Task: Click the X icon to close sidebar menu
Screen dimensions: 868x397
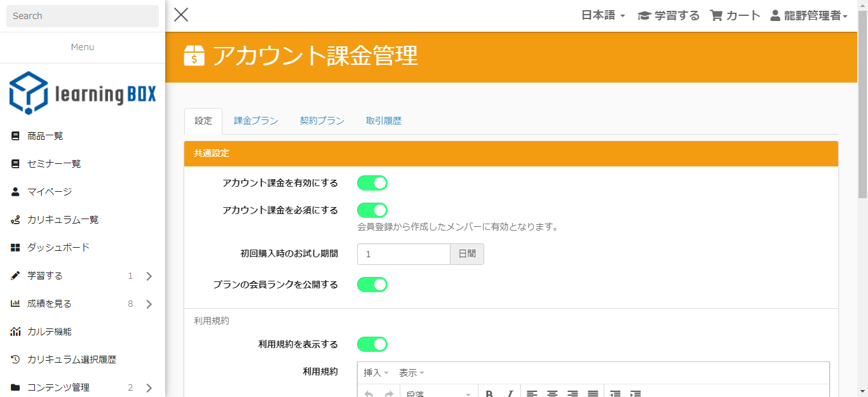Action: tap(181, 15)
